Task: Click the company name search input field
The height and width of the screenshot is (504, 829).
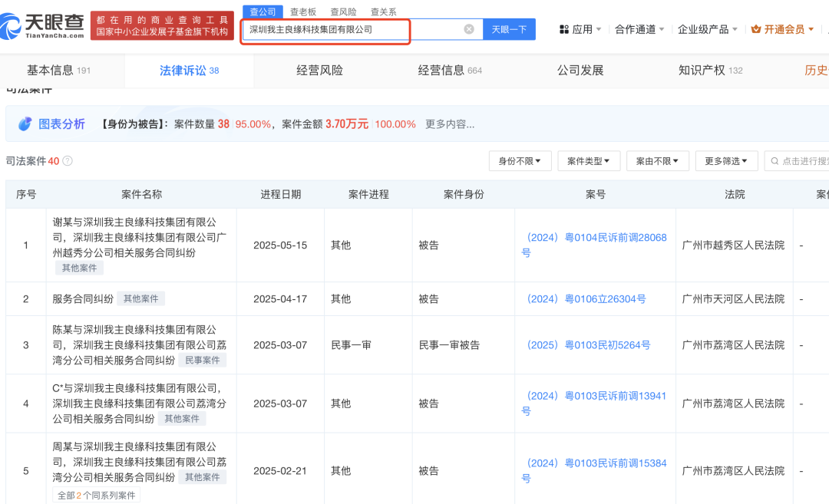Action: click(x=353, y=29)
